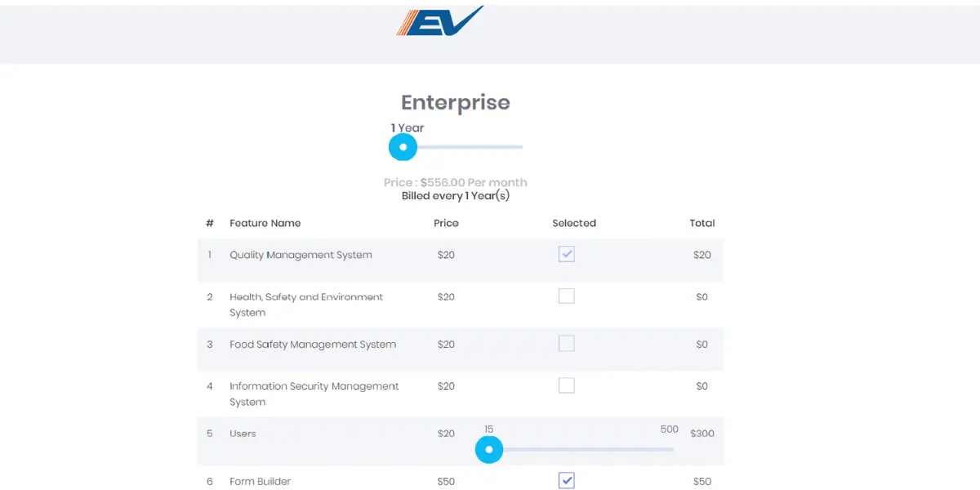Click the Form Builder feature name
This screenshot has height=490, width=980.
coord(260,481)
